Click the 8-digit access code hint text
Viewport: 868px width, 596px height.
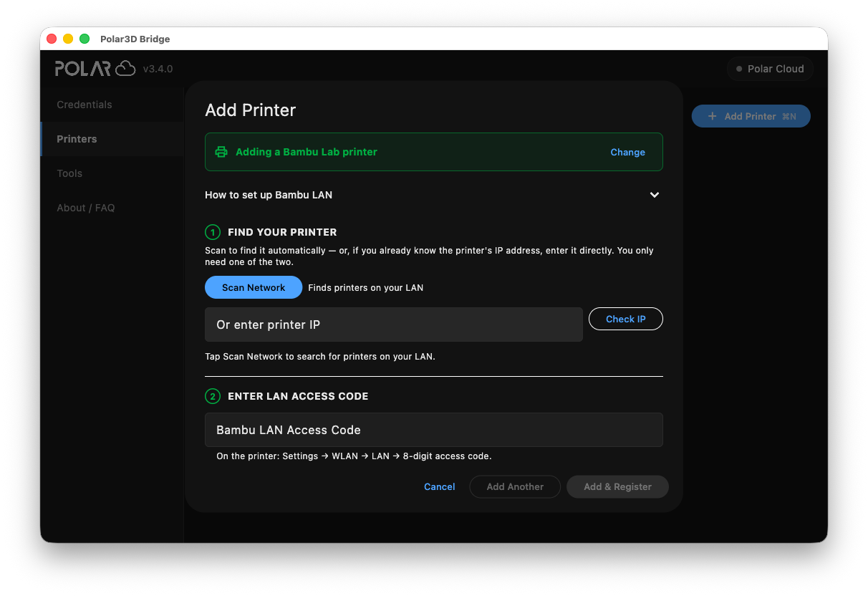pos(354,456)
